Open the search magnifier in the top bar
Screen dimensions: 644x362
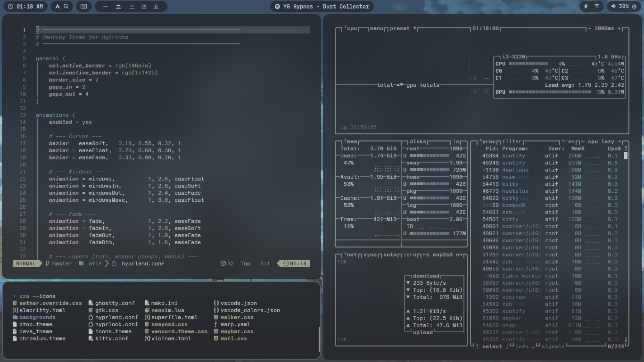tap(66, 7)
